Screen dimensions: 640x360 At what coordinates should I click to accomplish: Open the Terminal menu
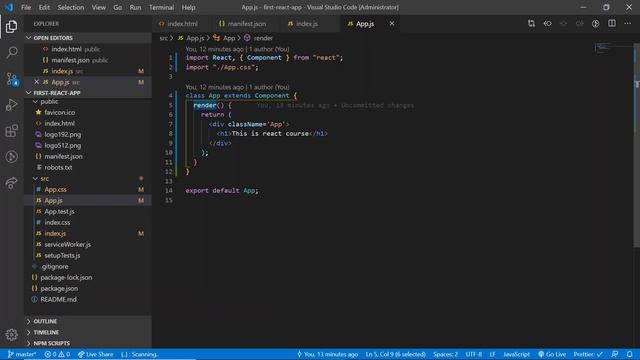coord(161,7)
